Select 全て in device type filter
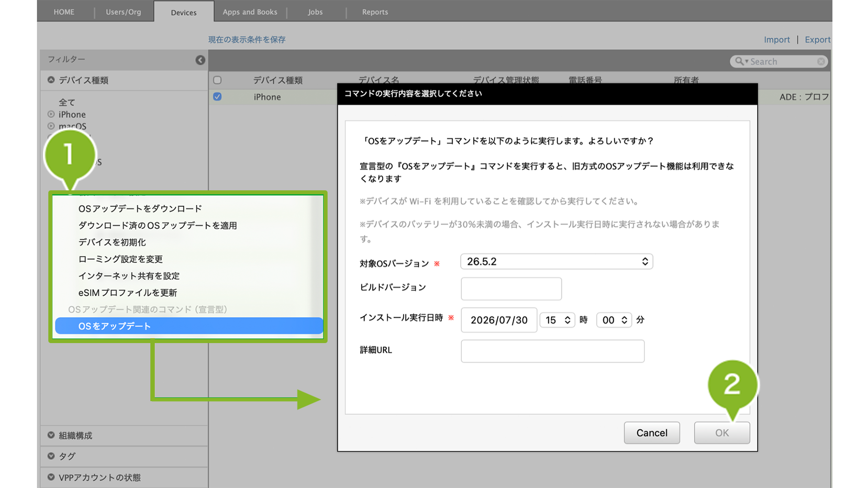This screenshot has width=868, height=488. point(67,102)
